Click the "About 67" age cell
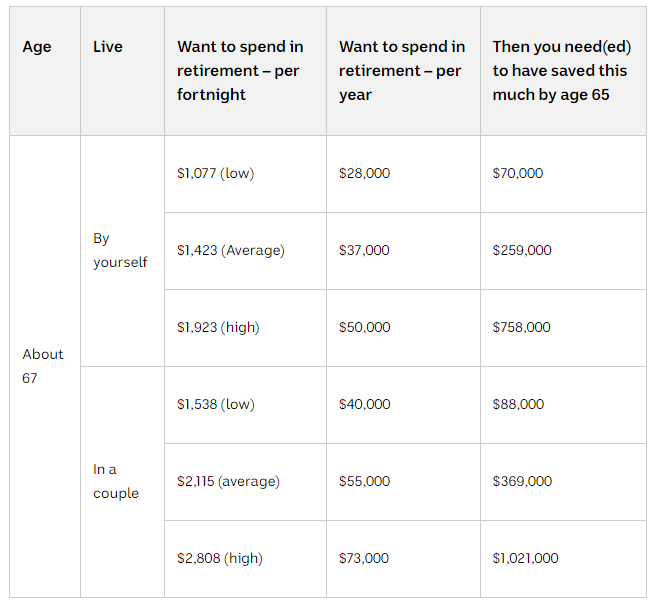Viewport: 652px width, 609px height. [43, 366]
